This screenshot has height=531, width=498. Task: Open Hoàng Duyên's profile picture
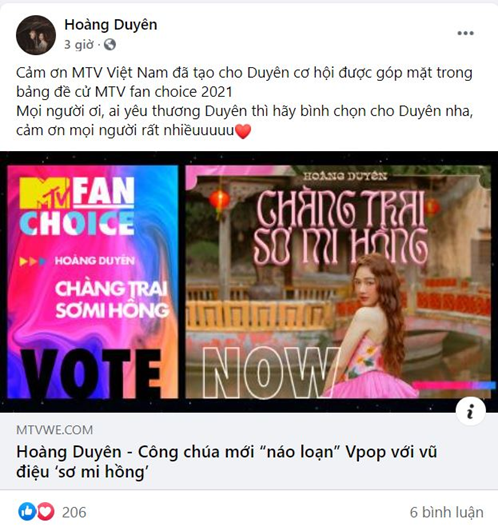coord(36,35)
